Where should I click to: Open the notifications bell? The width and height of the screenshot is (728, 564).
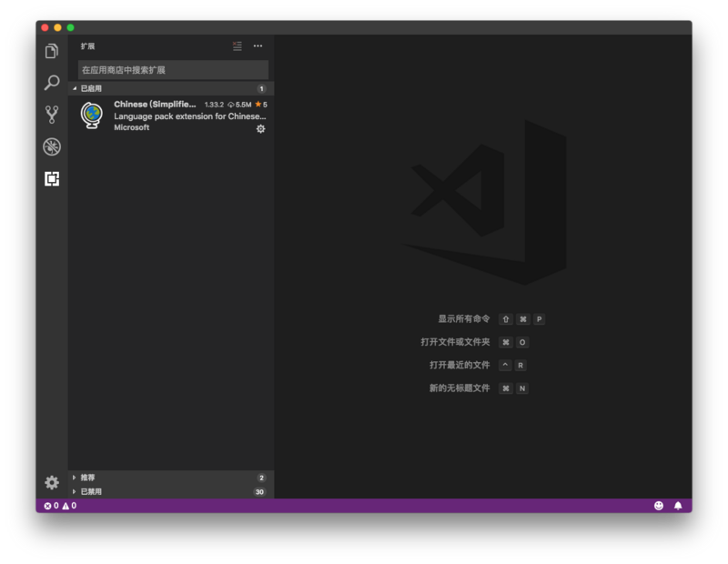point(678,506)
